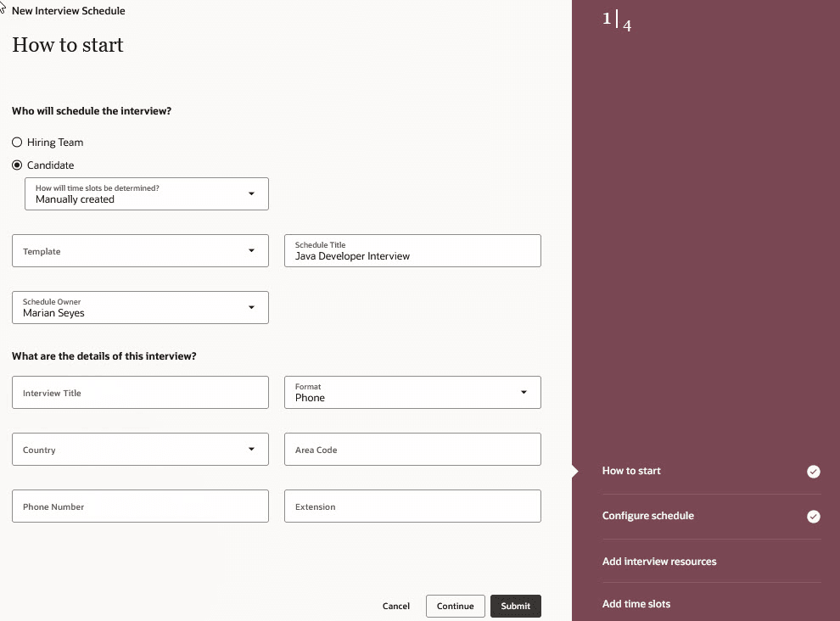The width and height of the screenshot is (840, 621).
Task: Jump to the Configure schedule step
Action: coord(647,516)
